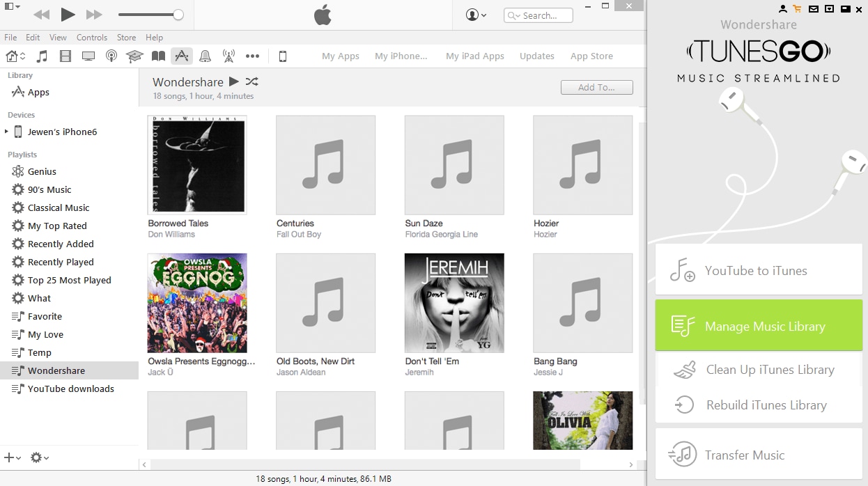Screen dimensions: 868x486
Task: Click the Rebuild iTunes Library arrow icon
Action: (685, 405)
